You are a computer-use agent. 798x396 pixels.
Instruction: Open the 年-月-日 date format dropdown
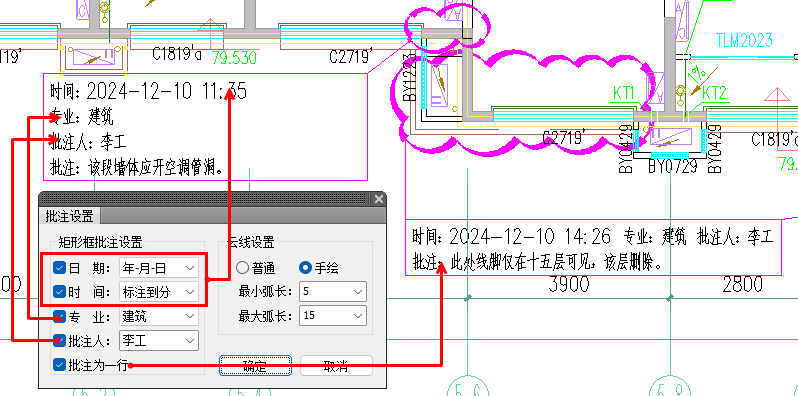[x=159, y=267]
